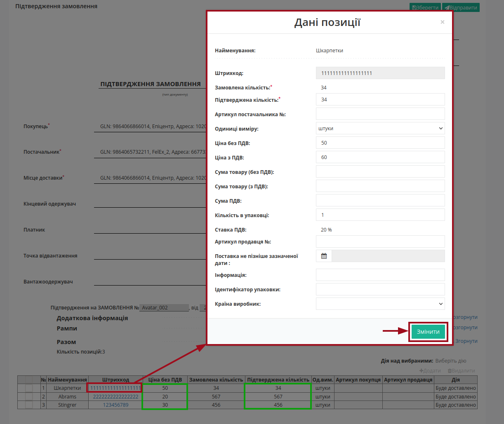The width and height of the screenshot is (504, 424).
Task: Tick the checkbox for Abrams row
Action: point(29,396)
